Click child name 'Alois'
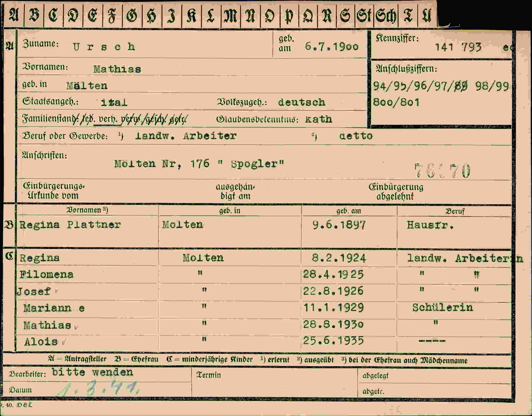Image resolution: width=532 pixels, height=416 pixels. [x=41, y=342]
